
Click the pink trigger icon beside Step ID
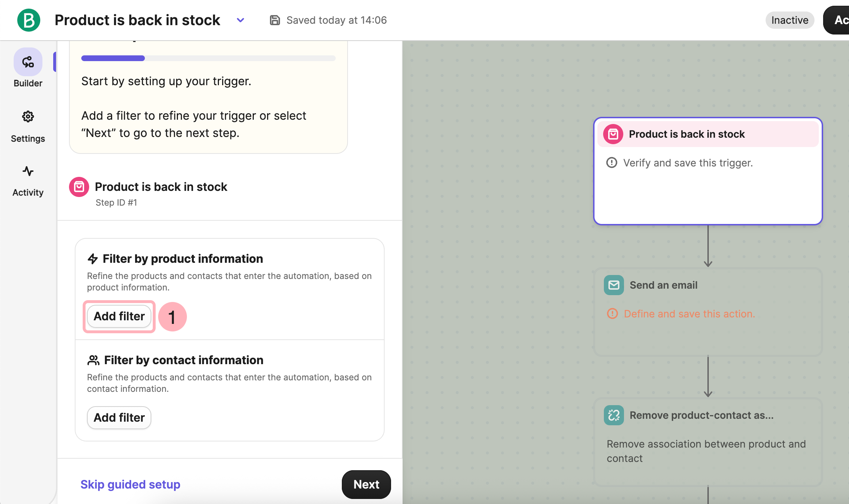(x=79, y=187)
